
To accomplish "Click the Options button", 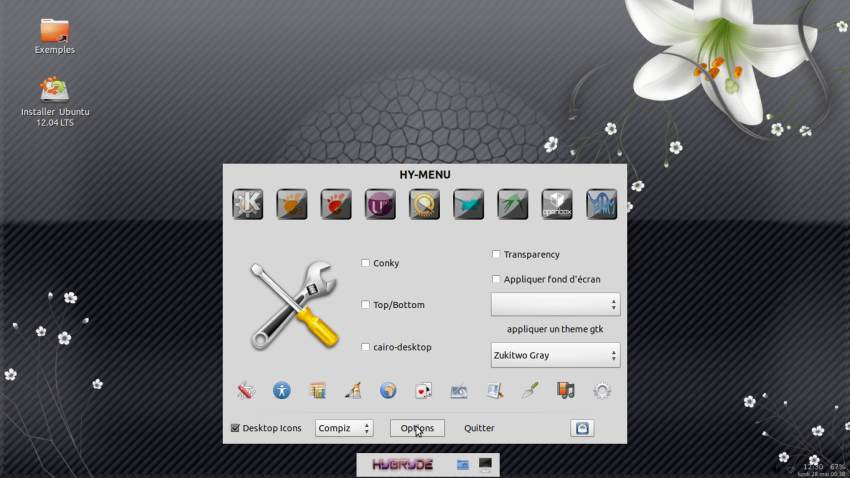I will click(417, 428).
